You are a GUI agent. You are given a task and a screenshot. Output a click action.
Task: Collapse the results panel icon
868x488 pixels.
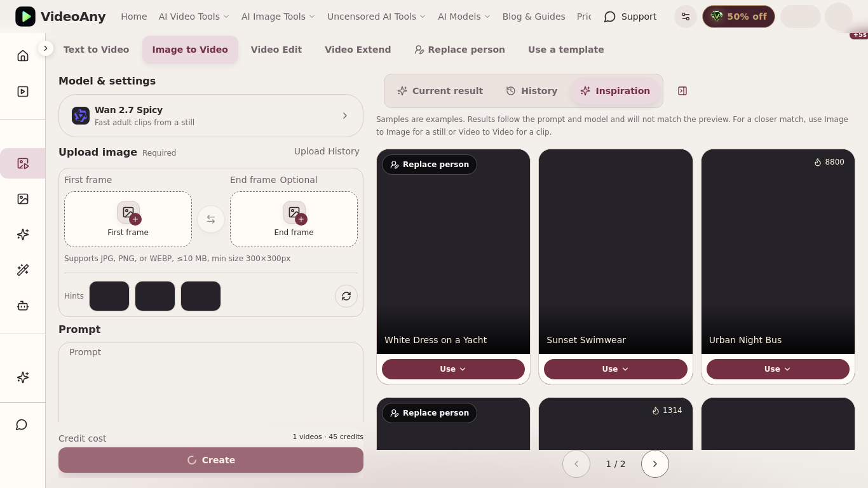point(682,91)
